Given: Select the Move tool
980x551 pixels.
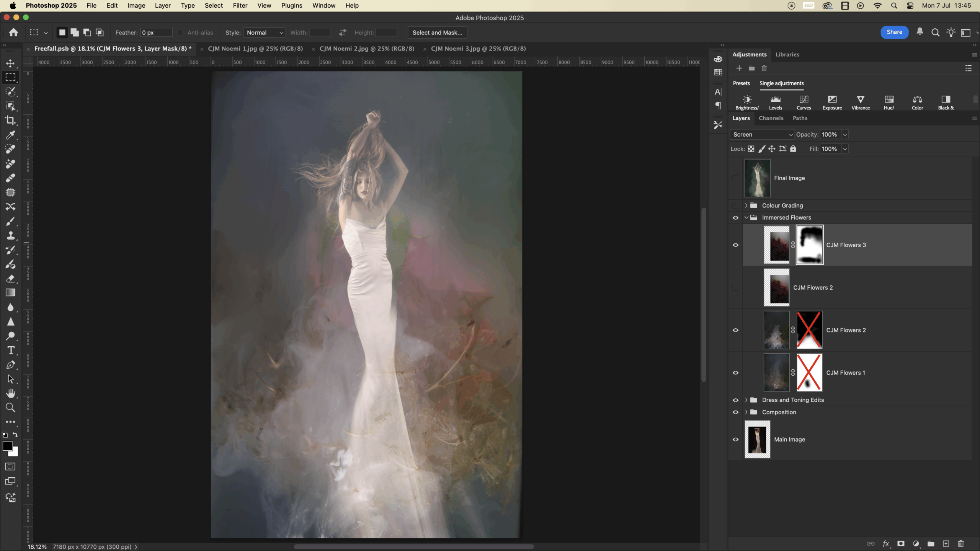Looking at the screenshot, I should pyautogui.click(x=10, y=63).
